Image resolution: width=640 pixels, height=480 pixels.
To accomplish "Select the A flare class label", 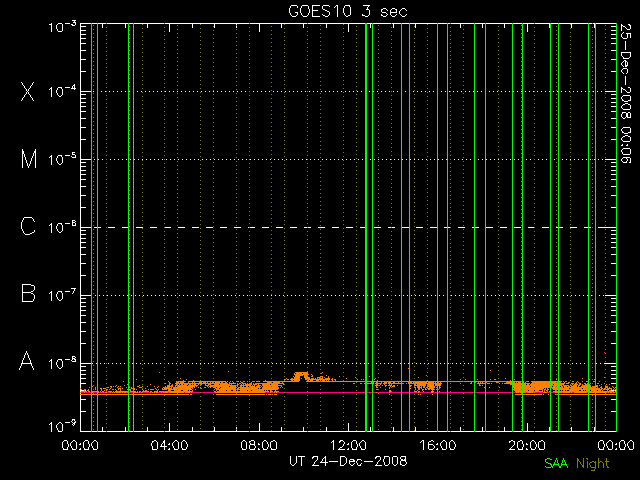I will point(27,361).
